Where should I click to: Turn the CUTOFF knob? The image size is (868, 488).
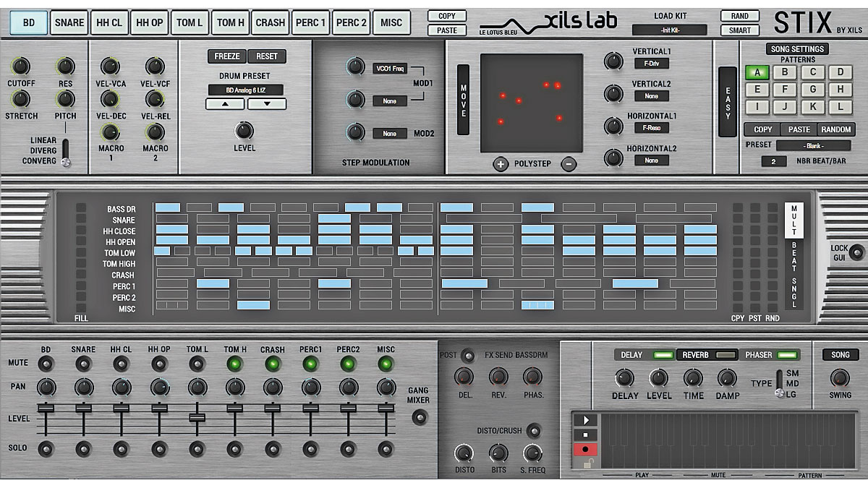[x=21, y=67]
